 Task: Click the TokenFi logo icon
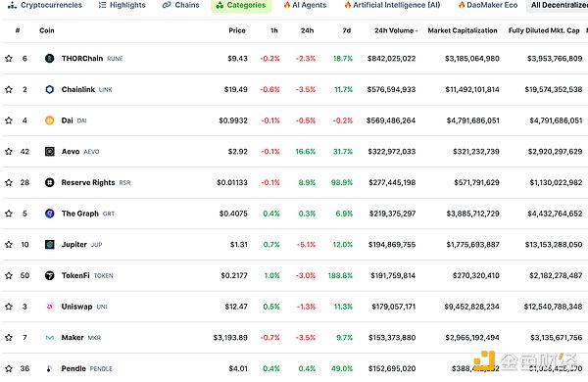coord(50,275)
